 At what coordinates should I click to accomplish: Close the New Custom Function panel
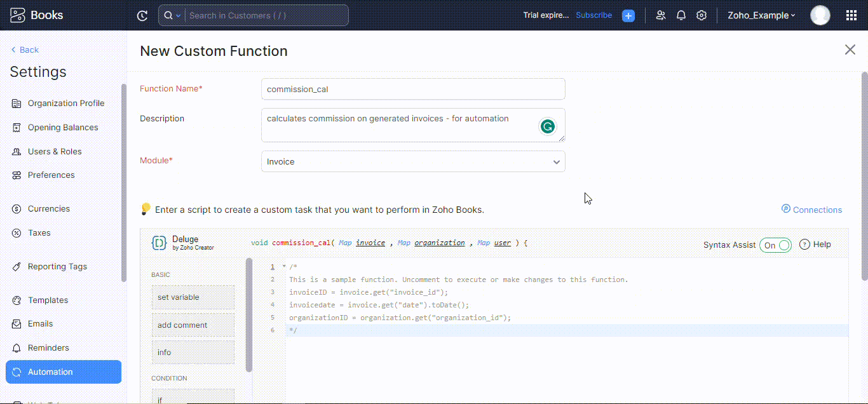pyautogui.click(x=850, y=50)
